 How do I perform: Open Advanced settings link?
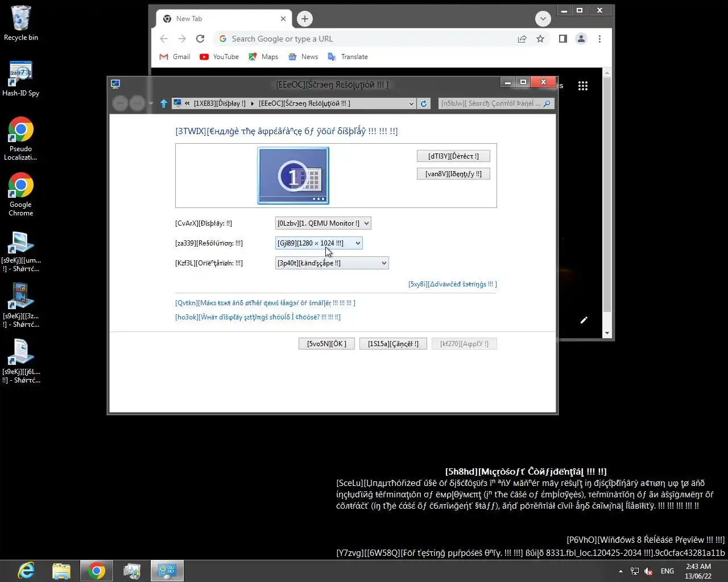click(453, 284)
